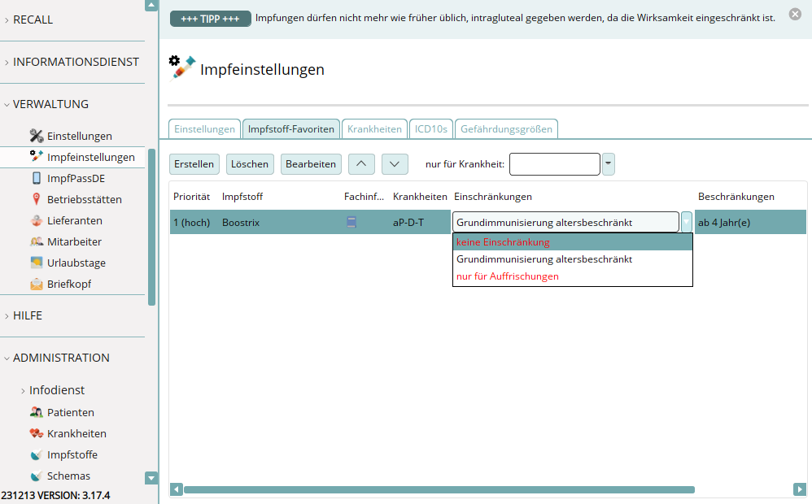Open ImpfPassDE phone icon
This screenshot has height=504, width=812.
(37, 178)
